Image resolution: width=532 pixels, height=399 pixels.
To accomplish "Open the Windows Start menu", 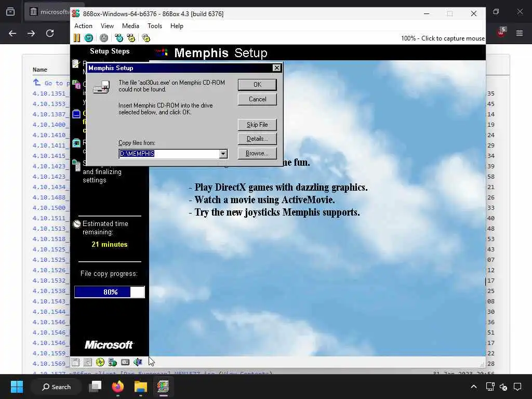I will (17, 387).
